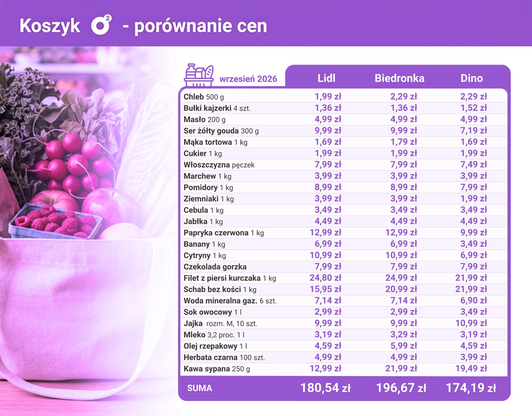Image resolution: width=532 pixels, height=416 pixels.
Task: Click Dino's Kawa sypana price '19,49 zł'
Action: pyautogui.click(x=471, y=368)
